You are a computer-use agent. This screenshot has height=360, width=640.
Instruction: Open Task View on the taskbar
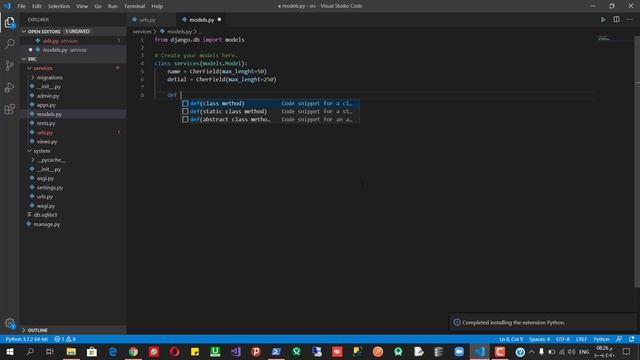pos(50,352)
